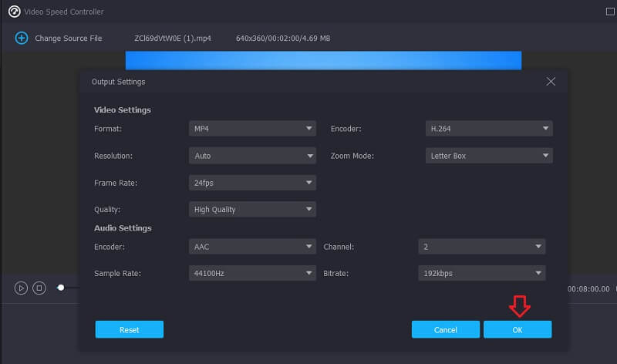This screenshot has width=617, height=364.
Task: Confirm settings with the OK button
Action: pyautogui.click(x=518, y=329)
